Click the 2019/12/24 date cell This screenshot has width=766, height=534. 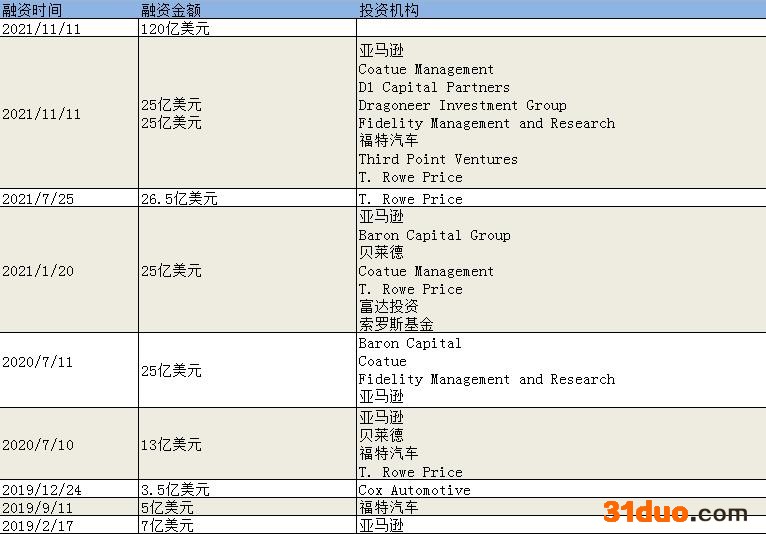(x=42, y=490)
